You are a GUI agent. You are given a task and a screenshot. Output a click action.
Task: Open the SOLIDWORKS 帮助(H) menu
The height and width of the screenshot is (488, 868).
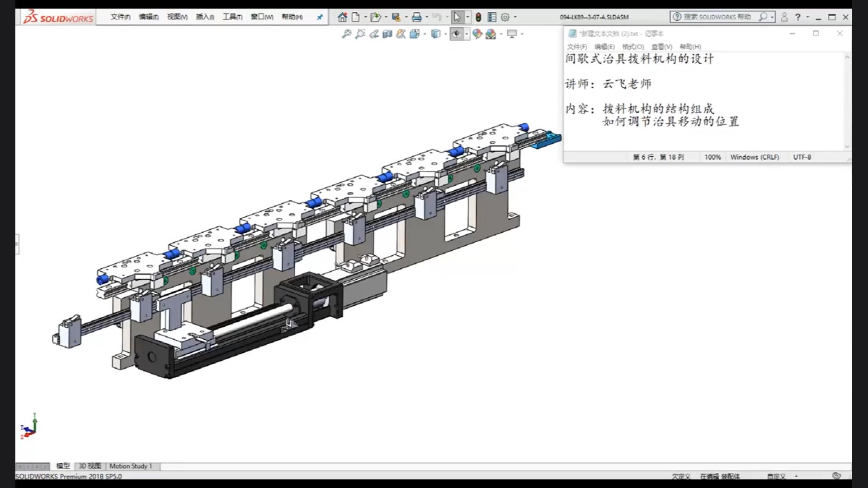coord(292,17)
